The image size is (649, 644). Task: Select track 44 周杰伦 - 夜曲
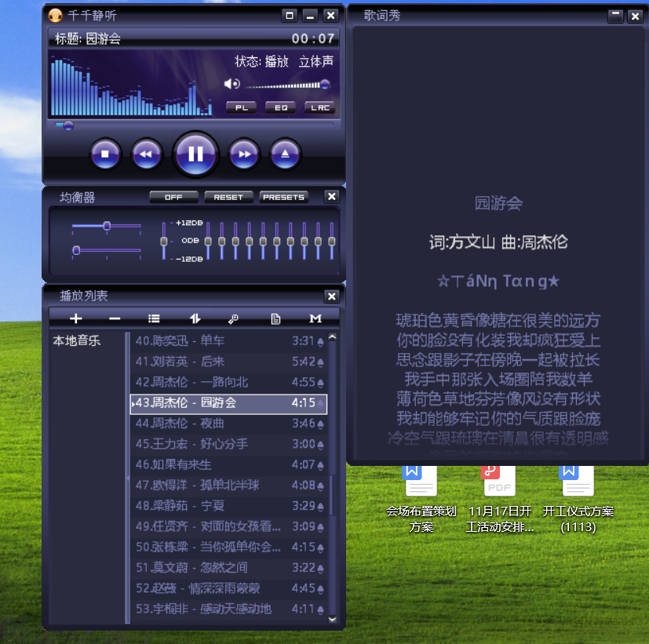228,424
